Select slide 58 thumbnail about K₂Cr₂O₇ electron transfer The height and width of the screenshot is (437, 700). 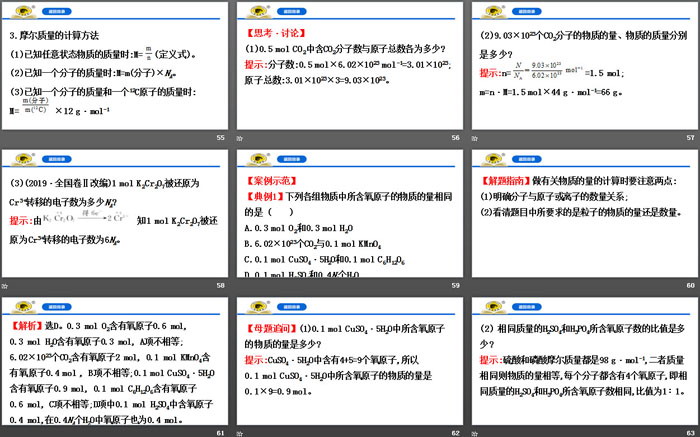coord(115,213)
